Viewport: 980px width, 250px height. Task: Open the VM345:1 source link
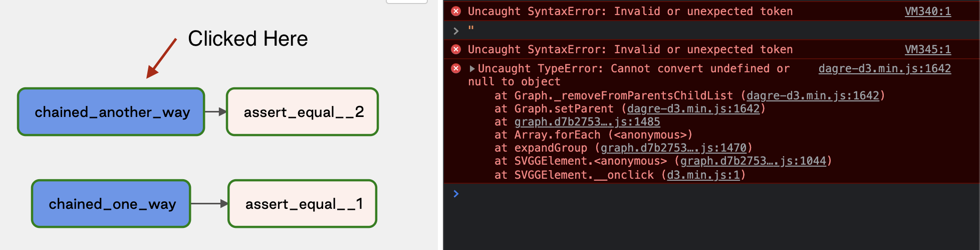tap(927, 49)
